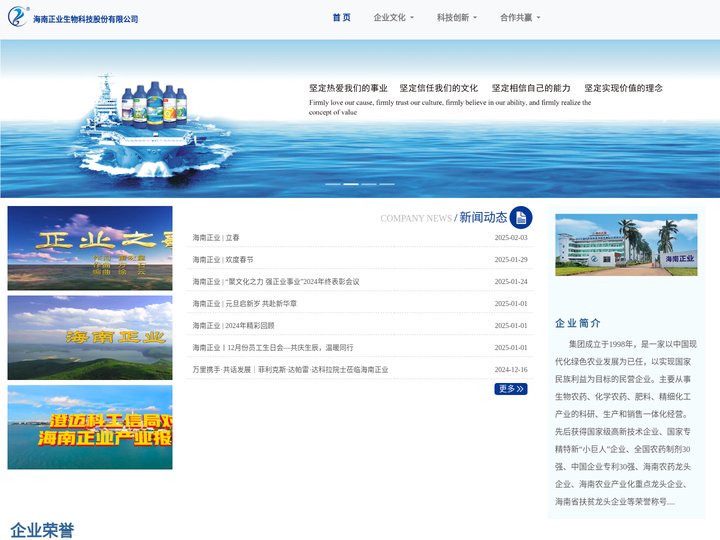The height and width of the screenshot is (540, 720).
Task: Open the 海南正业 landscape video thumbnail
Action: pos(90,338)
